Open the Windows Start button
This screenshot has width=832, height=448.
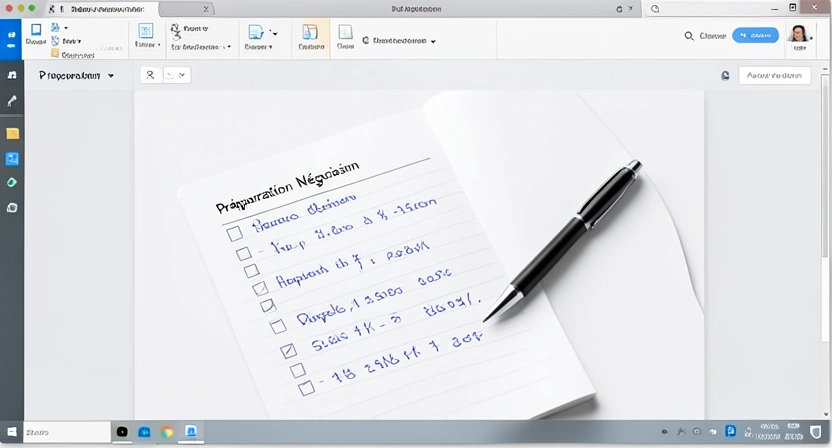click(12, 432)
